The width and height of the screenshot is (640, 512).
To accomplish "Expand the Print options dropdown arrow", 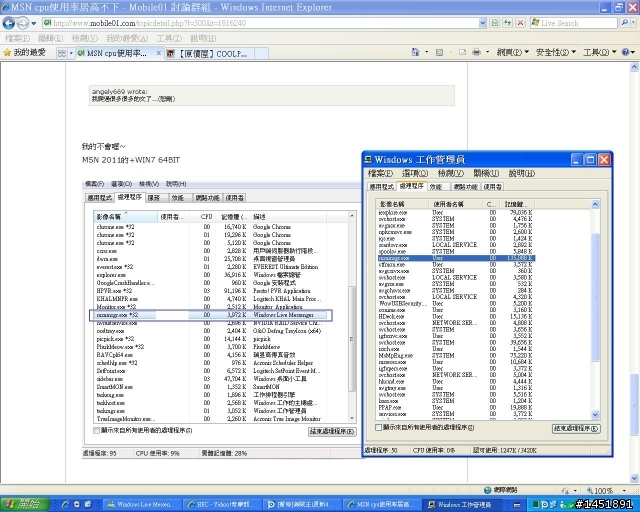I will pos(487,52).
